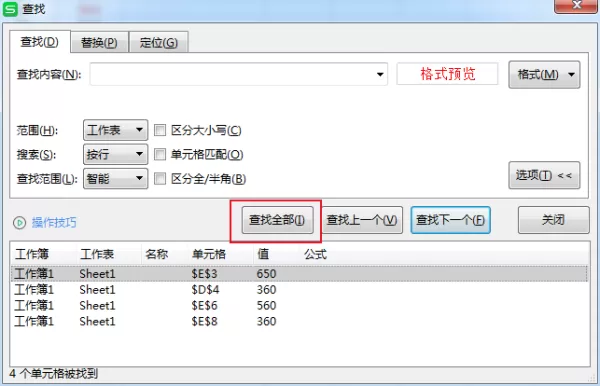The image size is (600, 386).
Task: Click the 关闭 button
Action: tap(553, 220)
